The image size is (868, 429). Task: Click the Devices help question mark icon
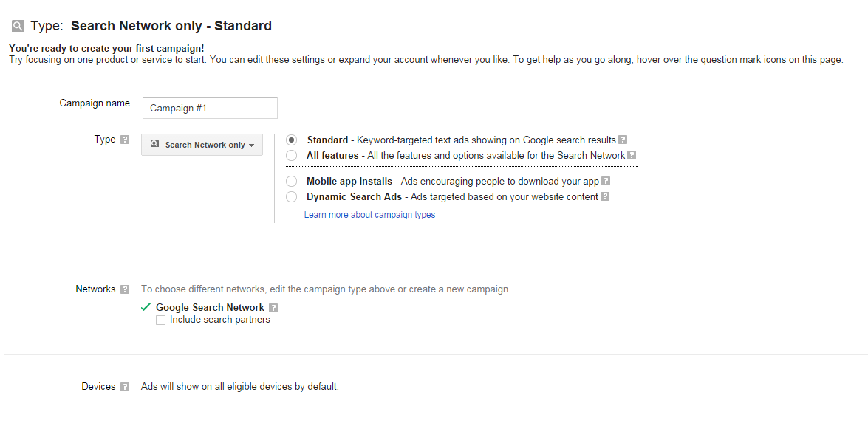point(125,387)
